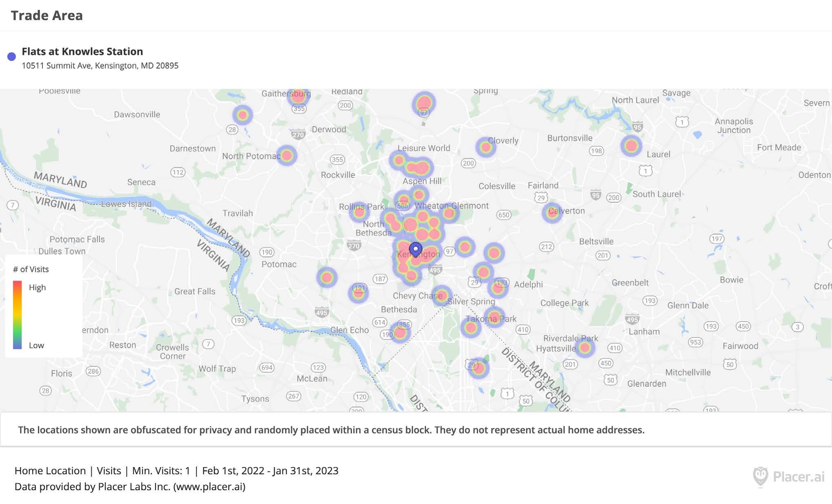Image resolution: width=832 pixels, height=504 pixels.
Task: Select the Route 953 shield near Lanham
Action: pyautogui.click(x=695, y=342)
